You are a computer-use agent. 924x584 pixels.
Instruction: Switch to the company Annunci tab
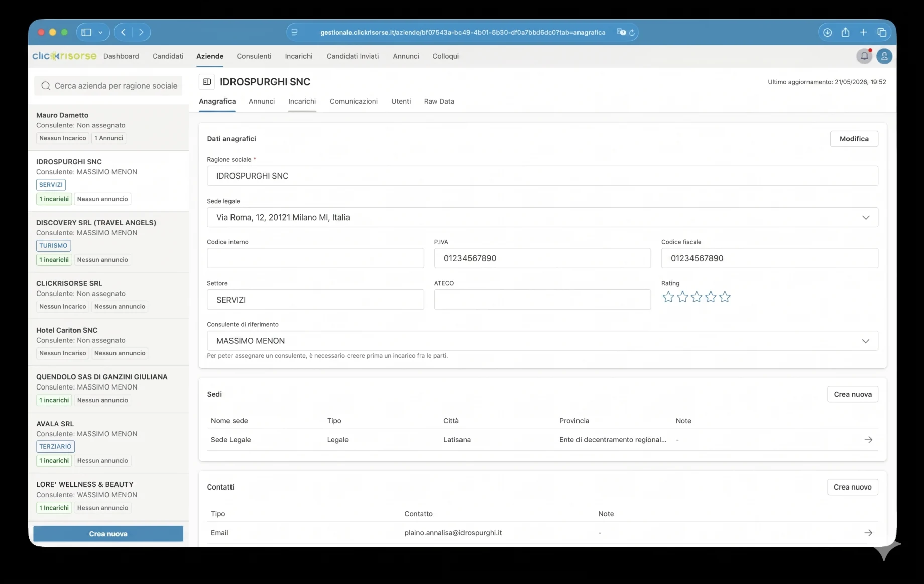[262, 101]
